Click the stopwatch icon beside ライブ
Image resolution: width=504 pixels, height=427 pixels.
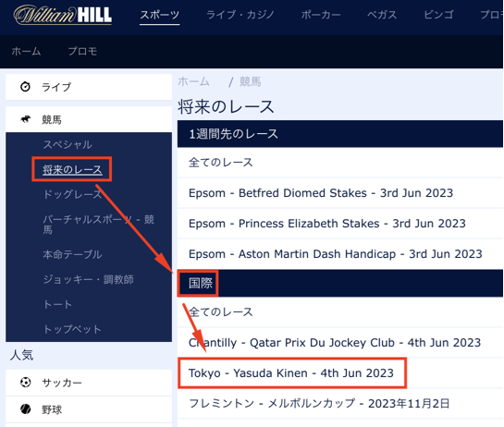point(25,87)
